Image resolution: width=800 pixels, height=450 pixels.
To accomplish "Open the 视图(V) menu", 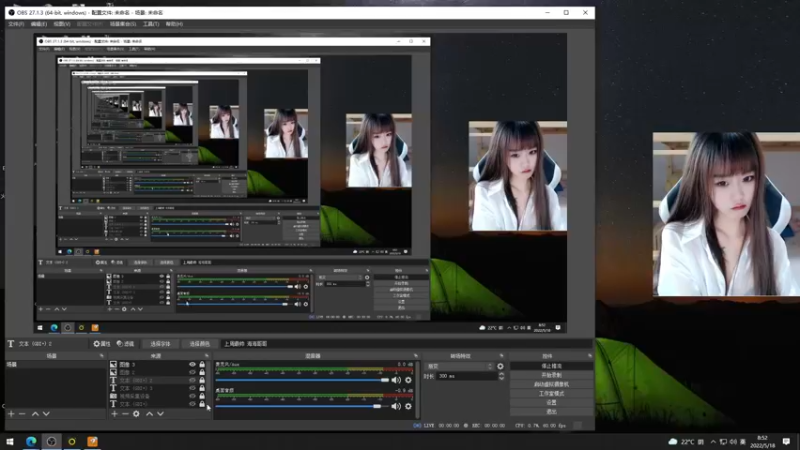I will click(62, 24).
